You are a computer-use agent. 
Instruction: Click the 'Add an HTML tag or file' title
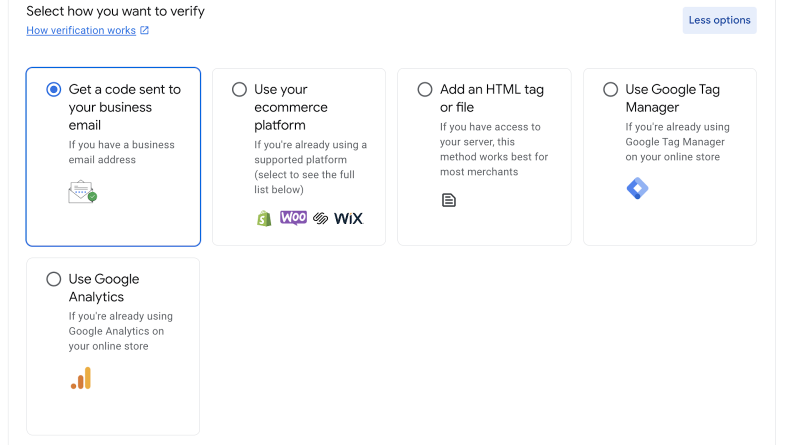(491, 98)
